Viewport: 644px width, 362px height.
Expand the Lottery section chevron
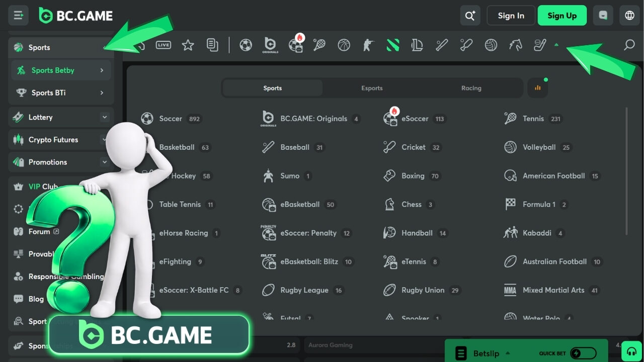(x=105, y=117)
